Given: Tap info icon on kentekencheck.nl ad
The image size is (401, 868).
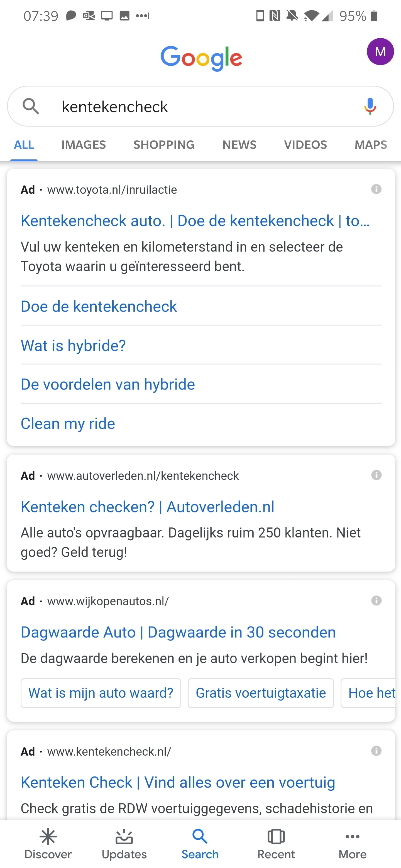Looking at the screenshot, I should coord(376,751).
